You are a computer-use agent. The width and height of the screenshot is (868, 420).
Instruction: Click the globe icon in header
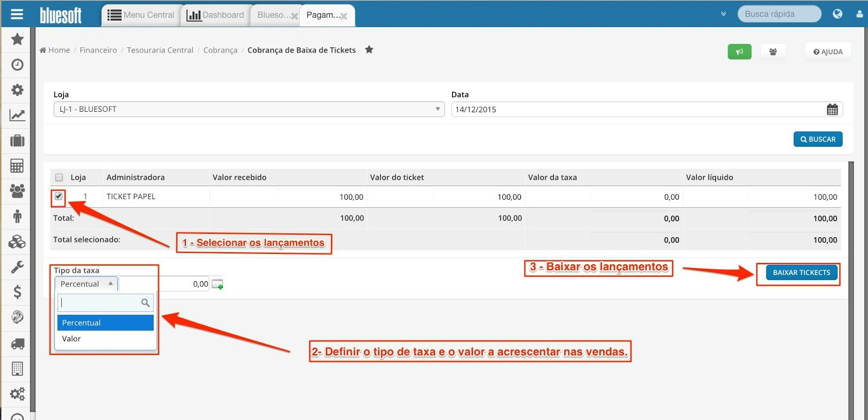(838, 14)
